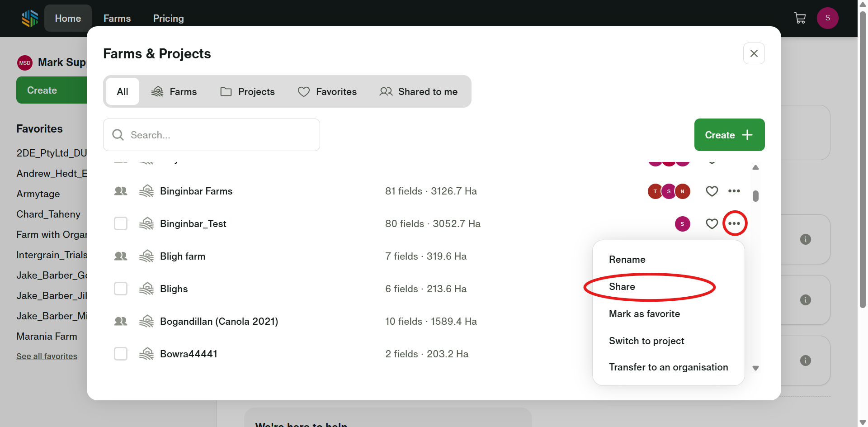The image size is (868, 427).
Task: Open the shopping cart icon
Action: [800, 18]
